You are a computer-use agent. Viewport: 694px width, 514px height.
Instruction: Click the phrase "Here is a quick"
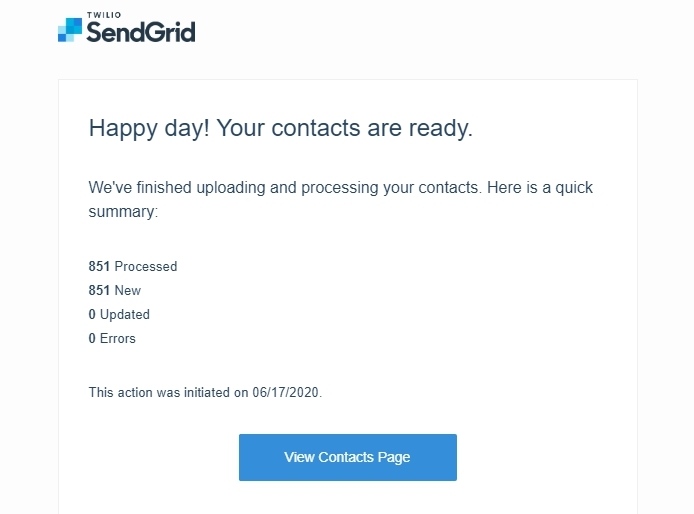tap(540, 188)
